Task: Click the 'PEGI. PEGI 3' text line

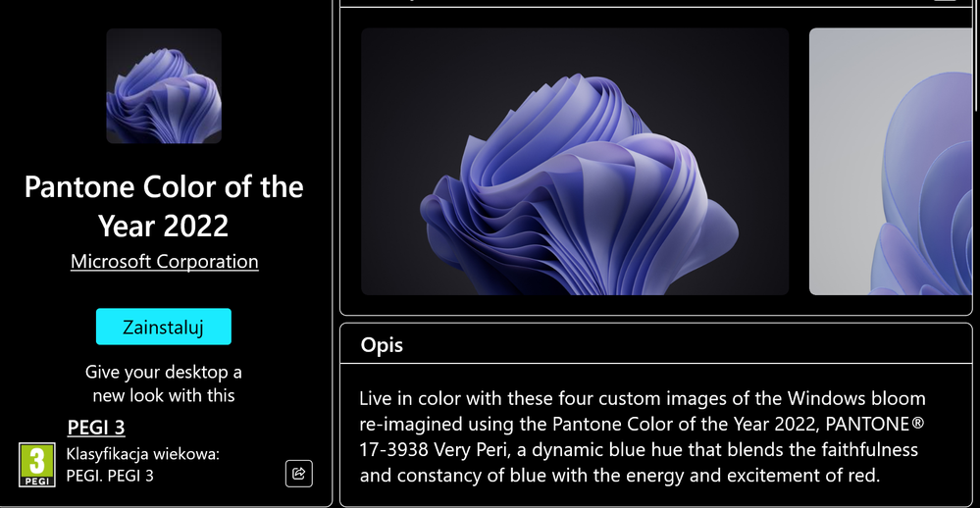Action: [x=110, y=476]
